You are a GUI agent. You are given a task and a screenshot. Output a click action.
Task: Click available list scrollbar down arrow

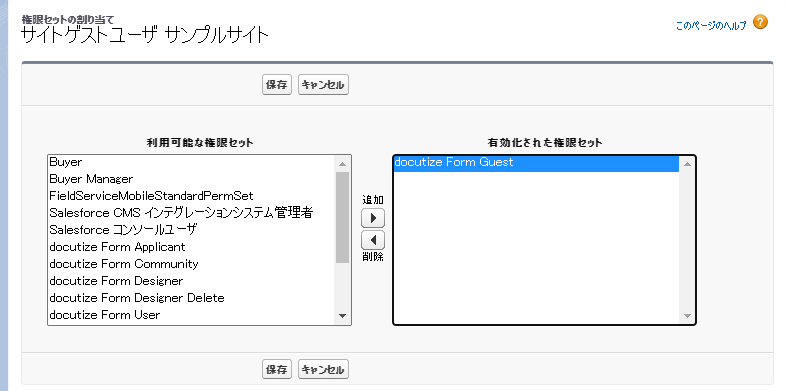(343, 316)
